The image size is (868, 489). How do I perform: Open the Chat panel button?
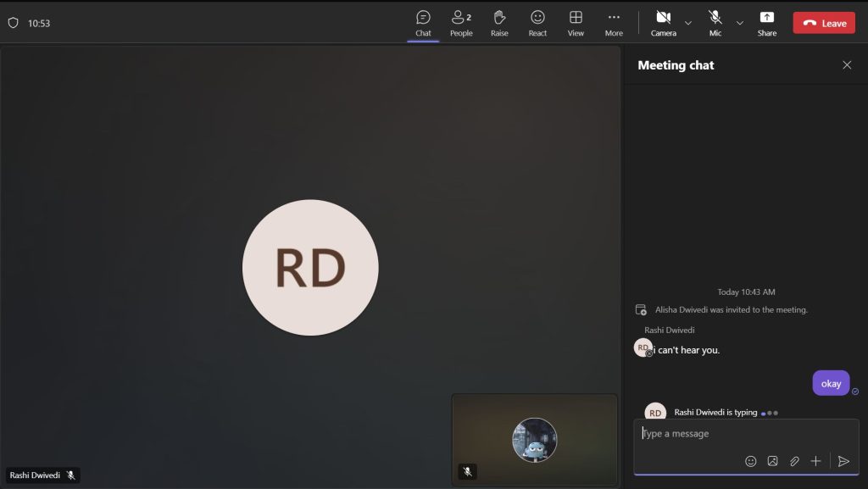click(x=423, y=23)
